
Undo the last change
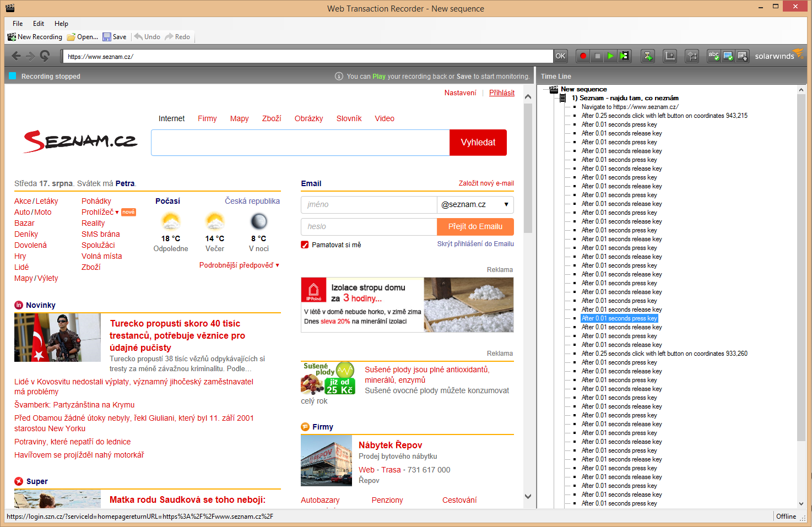(147, 37)
